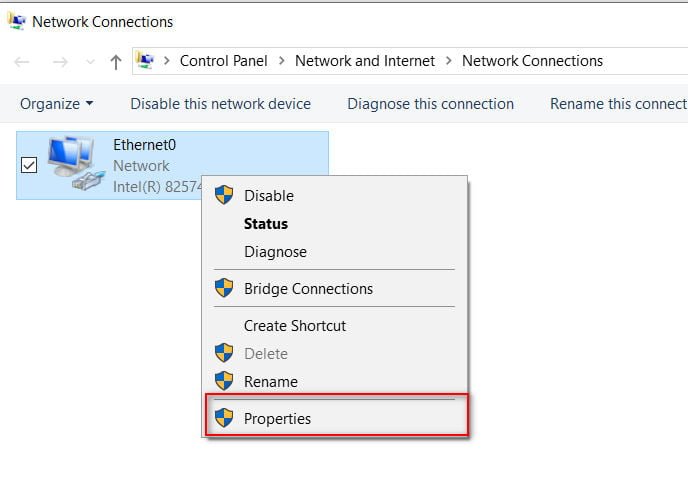
Task: Click the Ethernet0 network adapter icon
Action: click(x=74, y=164)
